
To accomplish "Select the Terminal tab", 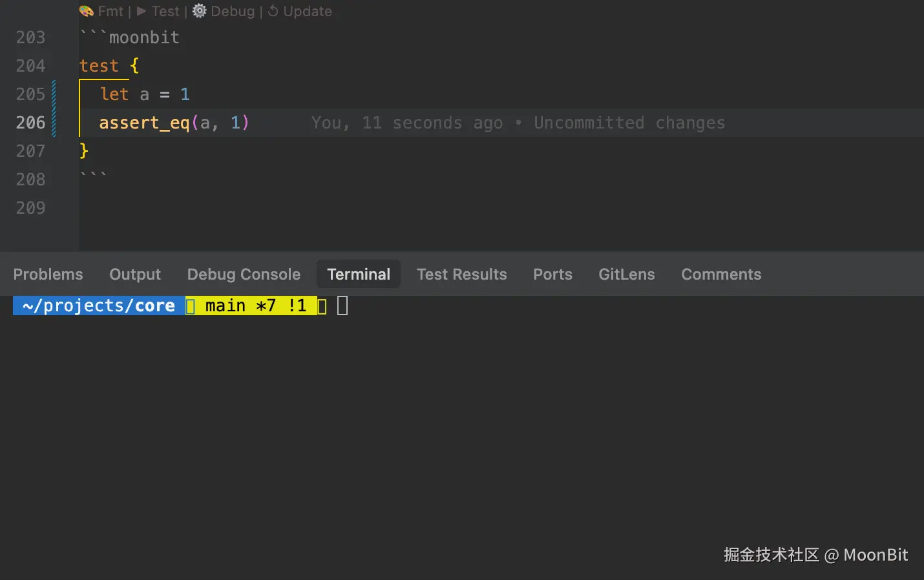I will click(x=359, y=274).
